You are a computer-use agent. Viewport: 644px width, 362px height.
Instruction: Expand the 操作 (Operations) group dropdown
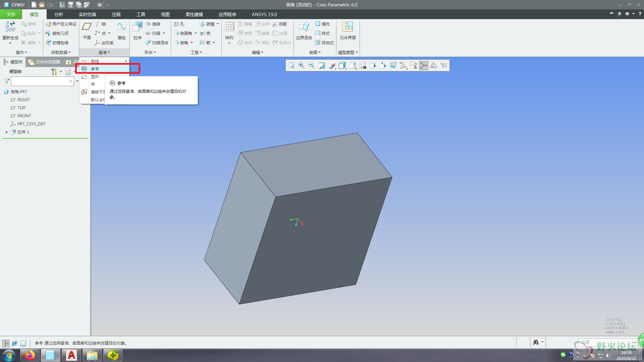[x=21, y=52]
